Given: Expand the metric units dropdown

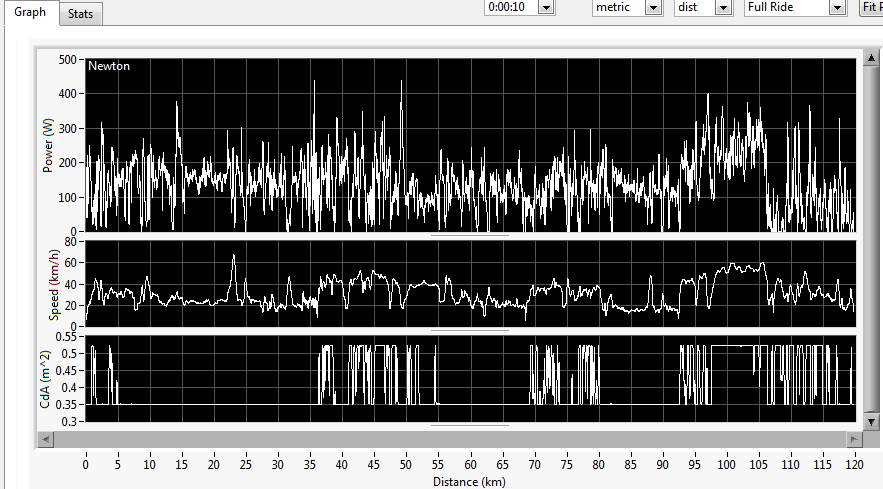Looking at the screenshot, I should tap(653, 7).
